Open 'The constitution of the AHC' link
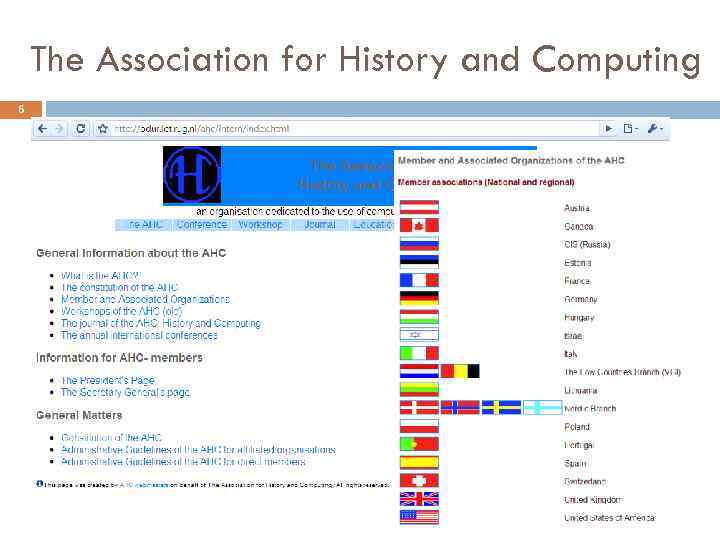This screenshot has height=540, width=720. [x=119, y=287]
